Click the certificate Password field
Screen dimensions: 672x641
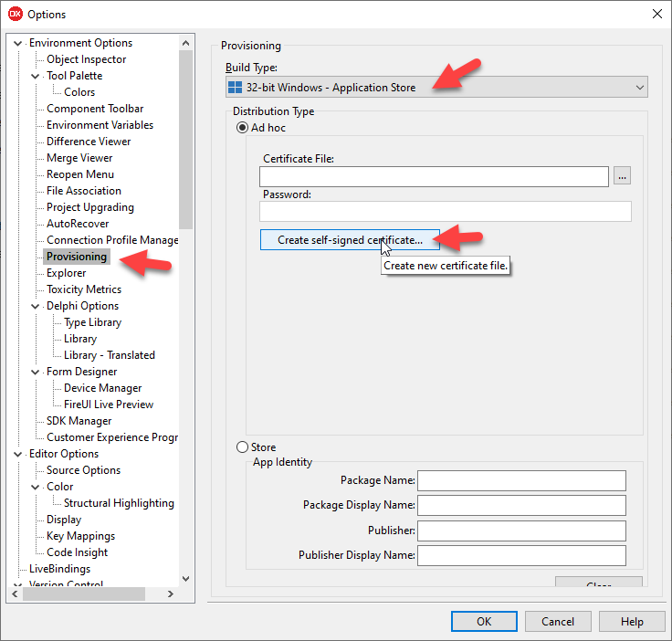click(x=445, y=212)
